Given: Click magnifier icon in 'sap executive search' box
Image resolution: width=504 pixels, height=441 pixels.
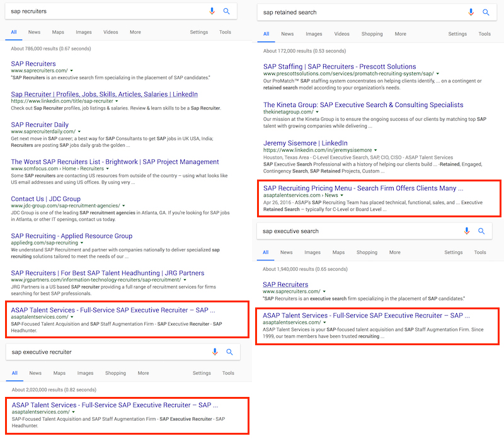Looking at the screenshot, I should (x=481, y=231).
